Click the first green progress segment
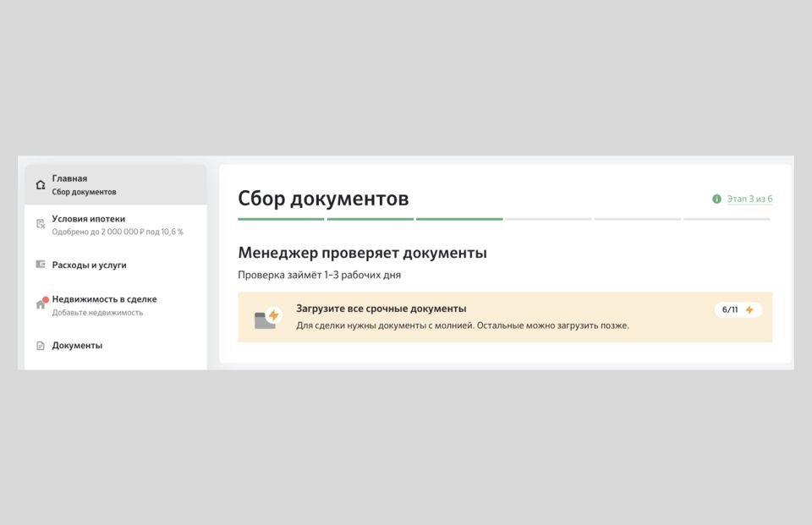The height and width of the screenshot is (525, 812). click(x=281, y=219)
